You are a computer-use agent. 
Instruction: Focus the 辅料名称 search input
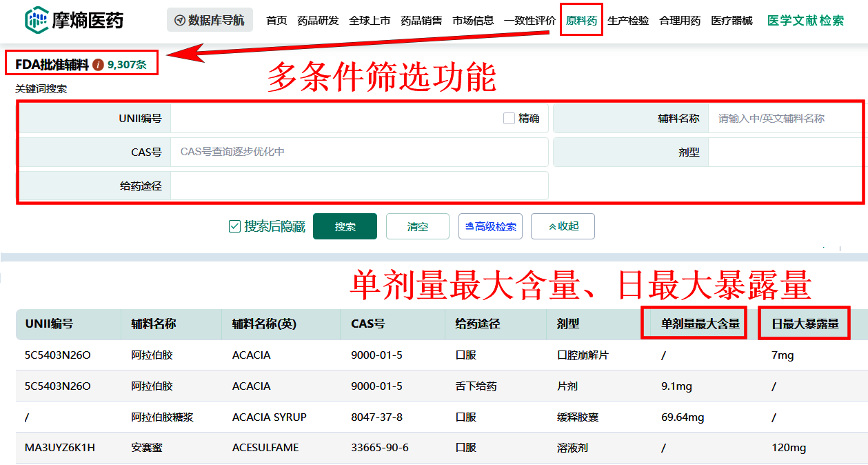[785, 118]
